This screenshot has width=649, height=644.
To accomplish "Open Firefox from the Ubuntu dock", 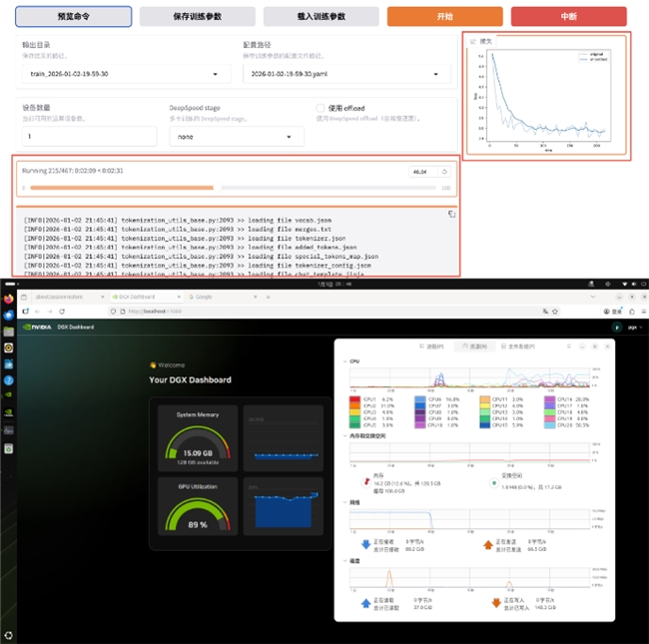I will coord(8,298).
